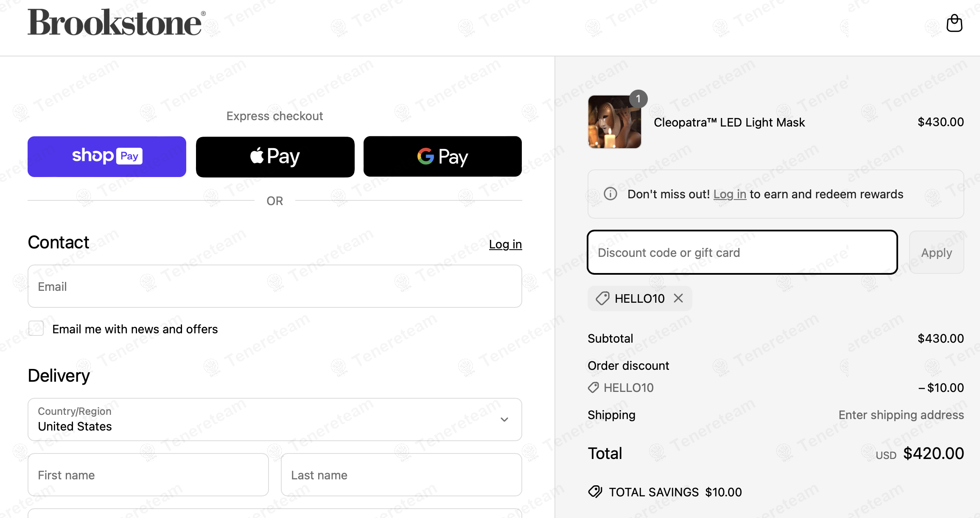Follow Log in link in rewards banner
Screen dimensions: 980x518
tap(730, 194)
